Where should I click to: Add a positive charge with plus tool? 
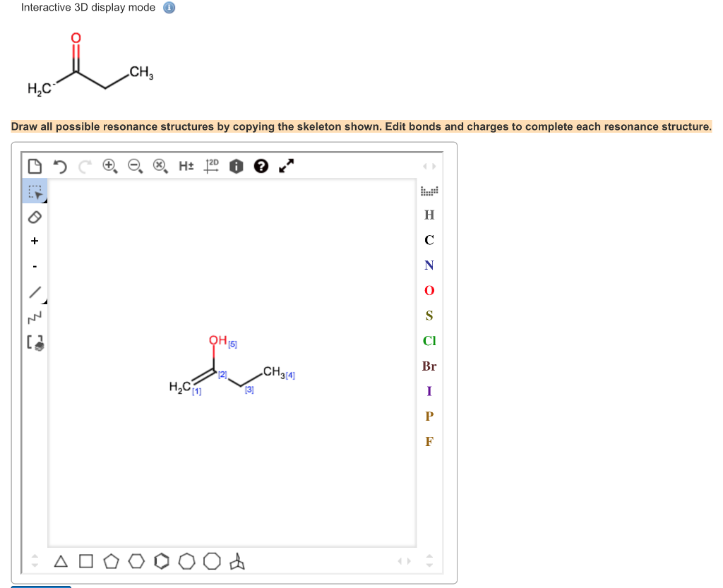(x=35, y=241)
